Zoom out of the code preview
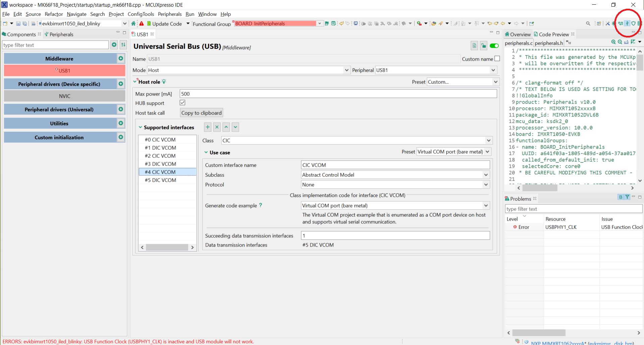Screen dimensions: 644x345 point(619,42)
